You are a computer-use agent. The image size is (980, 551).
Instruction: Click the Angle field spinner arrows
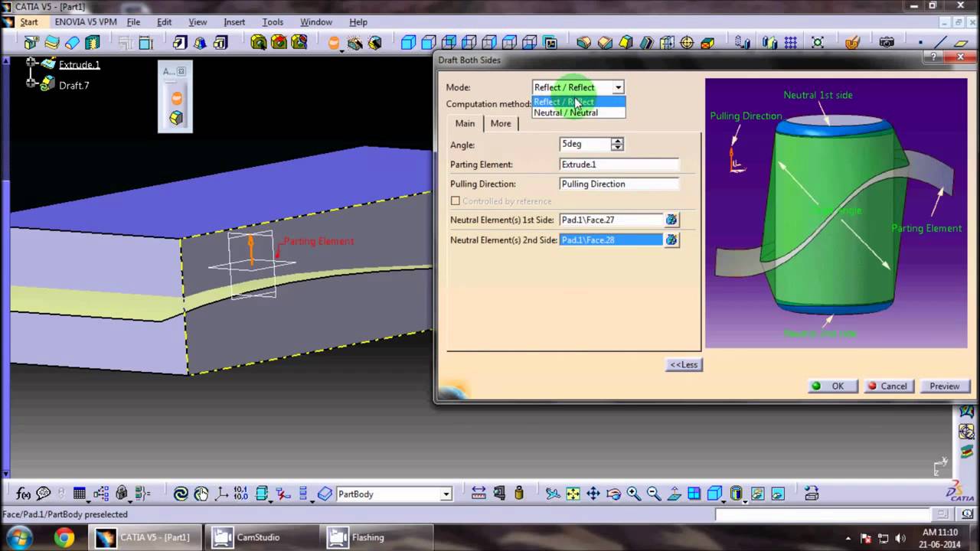[x=617, y=144]
